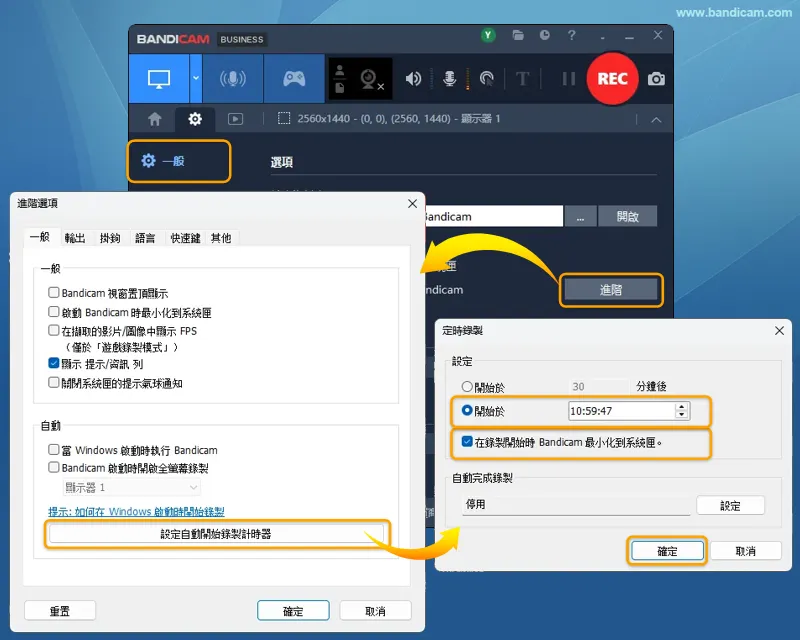The width and height of the screenshot is (800, 640).
Task: Toggle webcam overlay icon
Action: (x=371, y=79)
